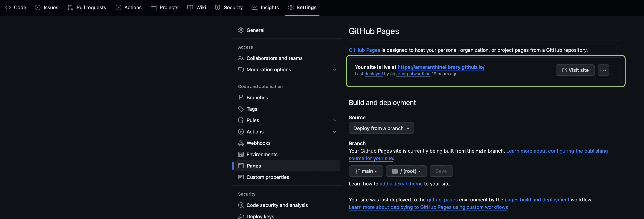
Task: Click the Environments server icon
Action: click(x=241, y=154)
